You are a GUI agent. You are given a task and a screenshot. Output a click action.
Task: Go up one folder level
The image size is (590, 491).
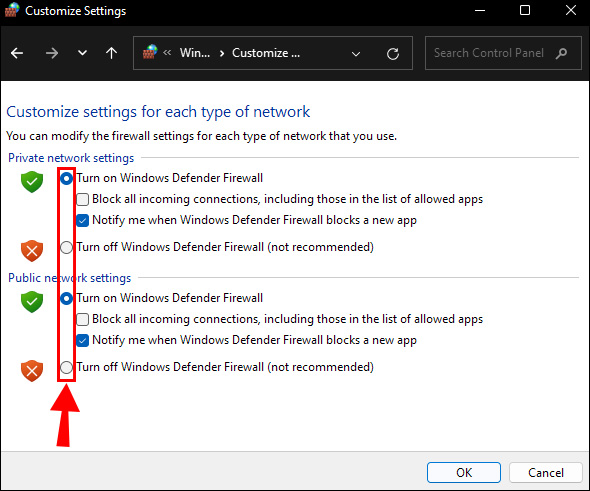tap(111, 53)
